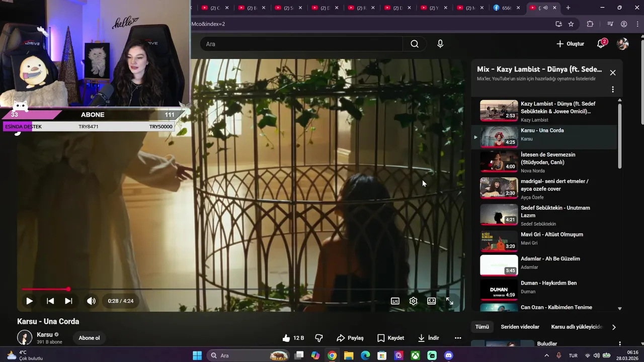Open the player settings gear
The height and width of the screenshot is (362, 644).
(413, 301)
